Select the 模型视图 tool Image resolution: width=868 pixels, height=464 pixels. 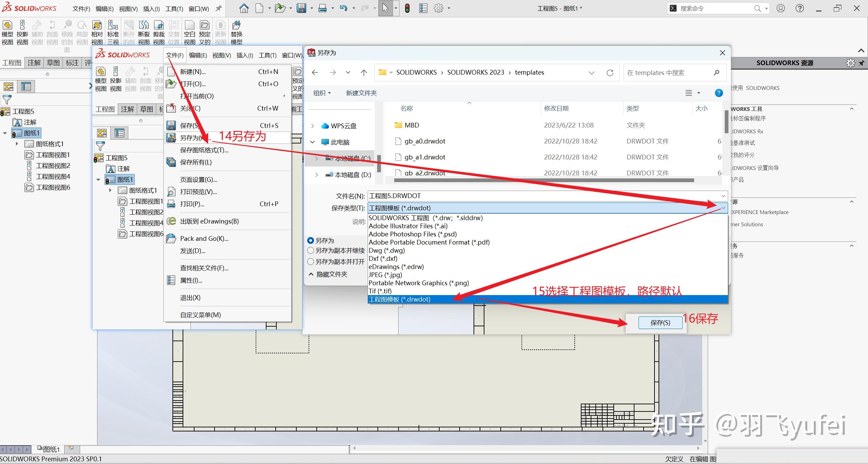(7, 32)
